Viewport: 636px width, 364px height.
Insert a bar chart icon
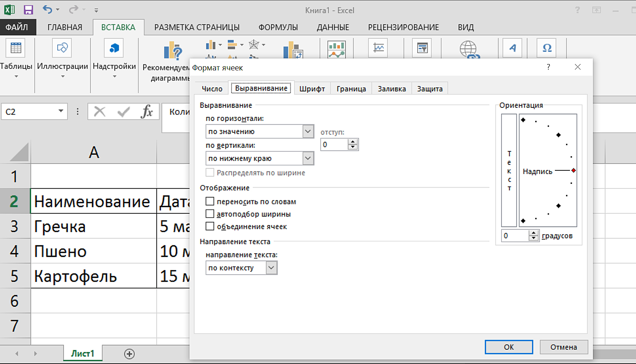(232, 45)
